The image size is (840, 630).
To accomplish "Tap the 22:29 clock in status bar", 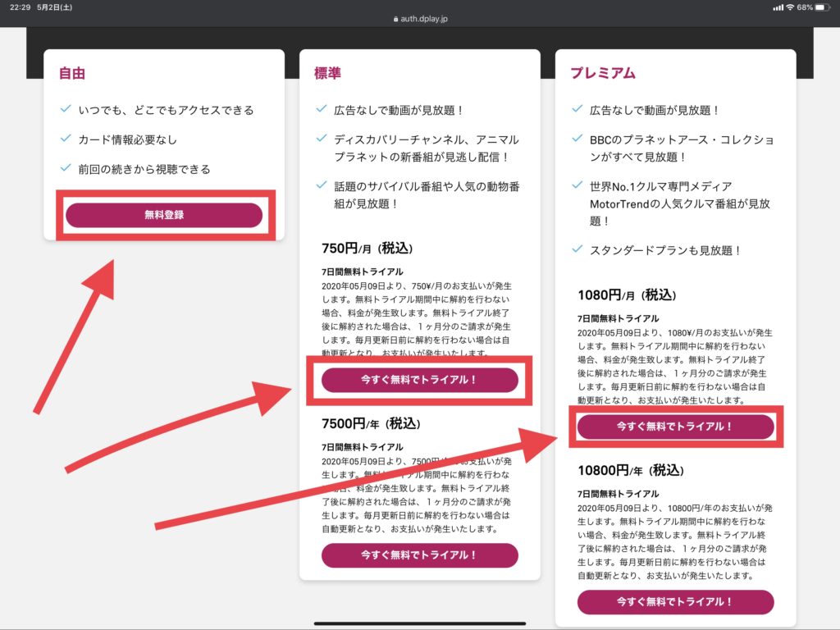I will coord(17,7).
